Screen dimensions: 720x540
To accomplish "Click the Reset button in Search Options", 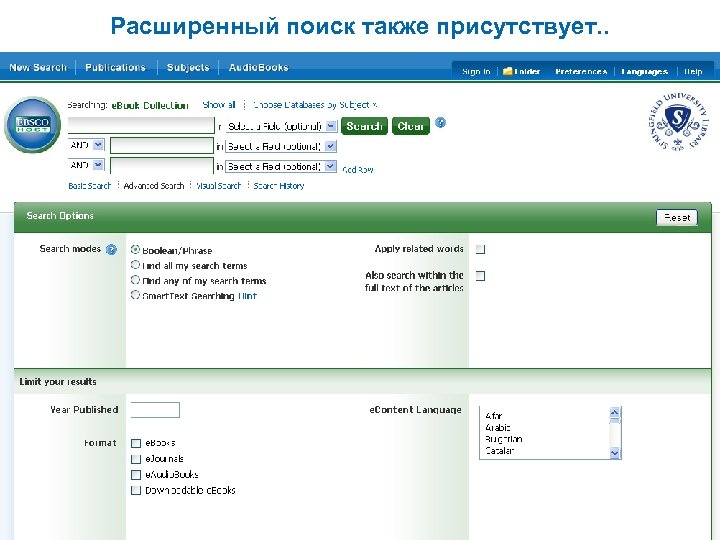I will pyautogui.click(x=677, y=218).
